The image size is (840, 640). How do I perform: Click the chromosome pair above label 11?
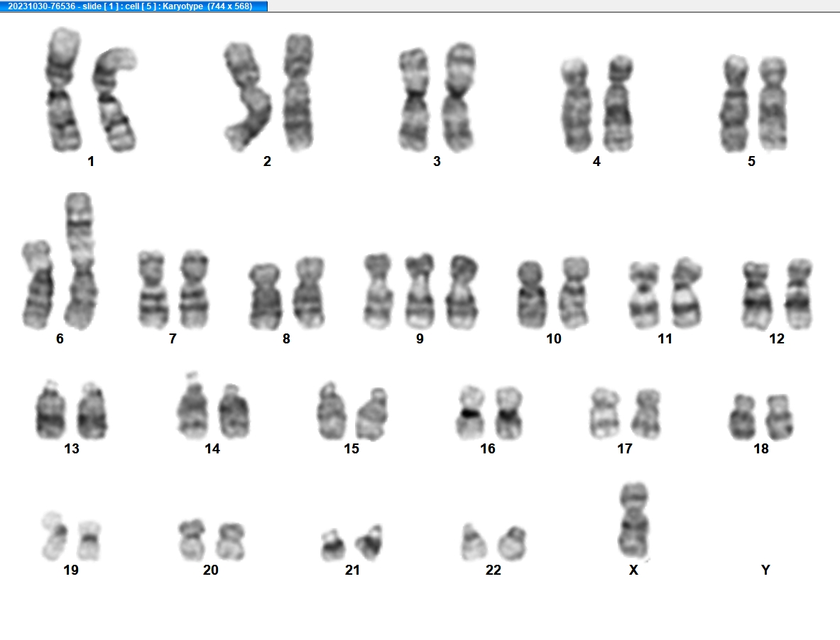665,293
